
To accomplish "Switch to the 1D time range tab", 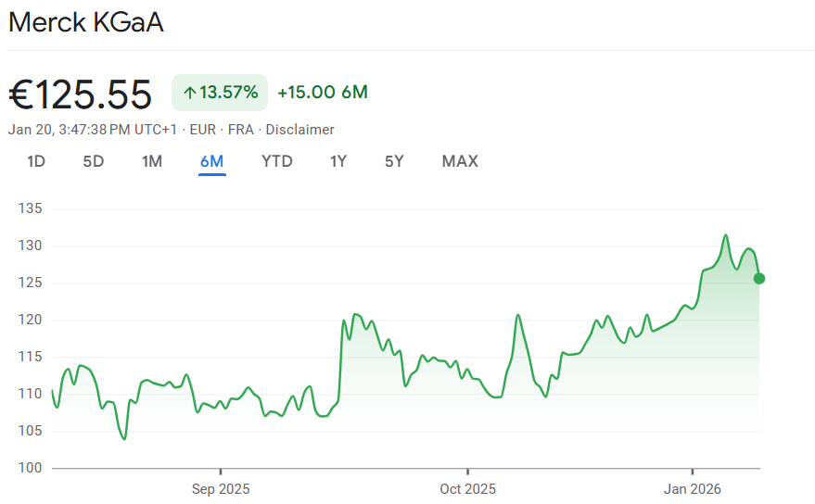I will [36, 161].
